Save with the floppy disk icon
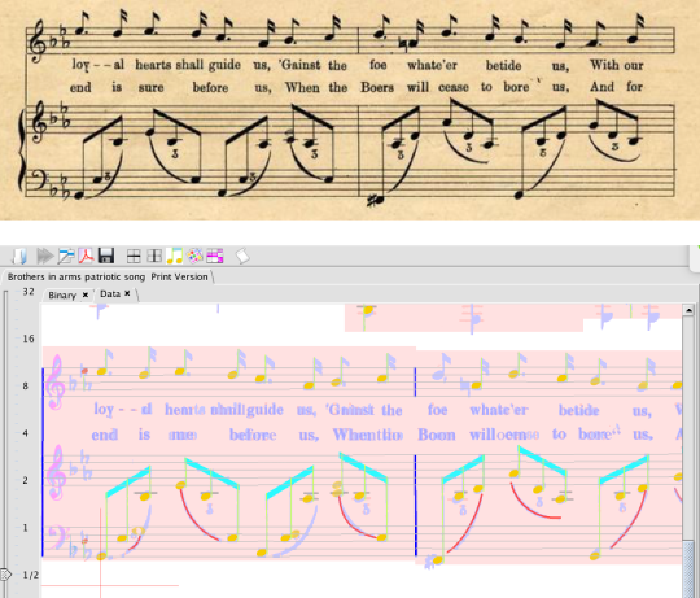This screenshot has width=700, height=598. 106,256
